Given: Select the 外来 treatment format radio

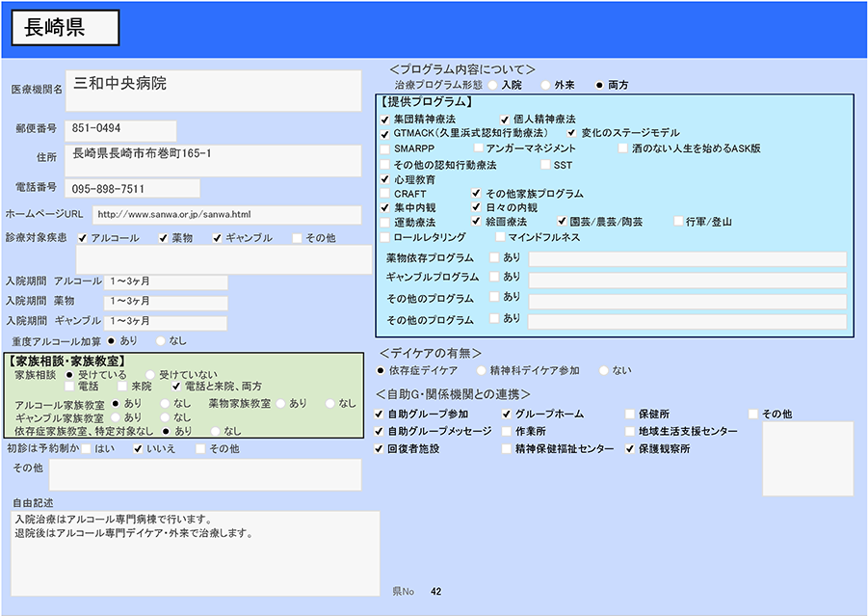Looking at the screenshot, I should coord(546,85).
